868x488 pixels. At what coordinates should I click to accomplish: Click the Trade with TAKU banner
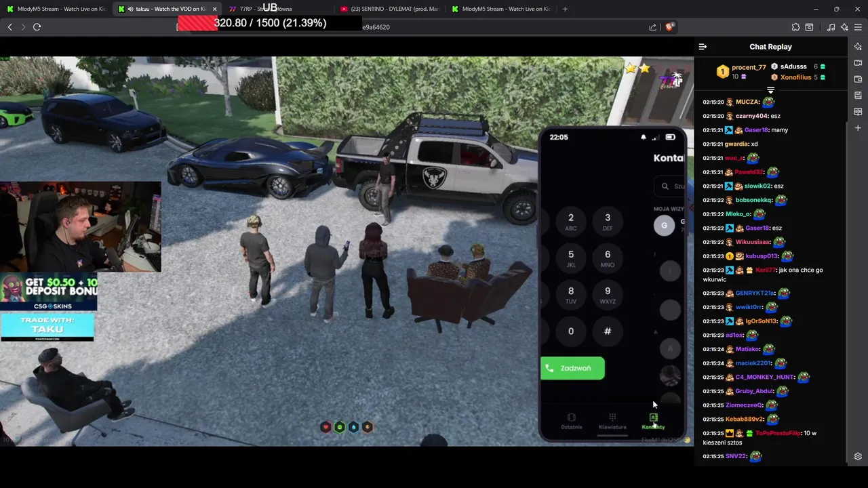tap(47, 326)
